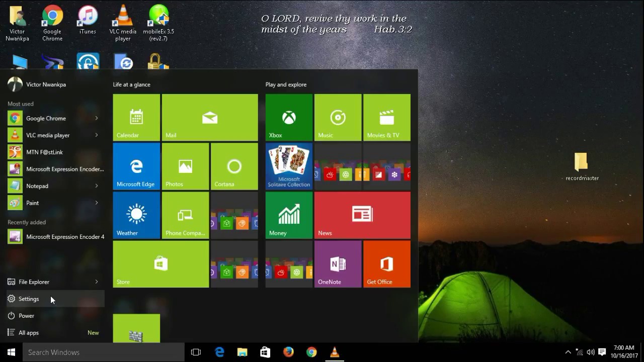Image resolution: width=644 pixels, height=362 pixels.
Task: Select the recordmaster desktop folder
Action: (x=582, y=167)
